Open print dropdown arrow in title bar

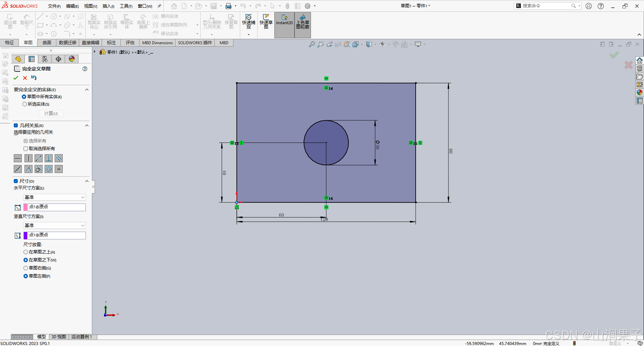coord(235,6)
